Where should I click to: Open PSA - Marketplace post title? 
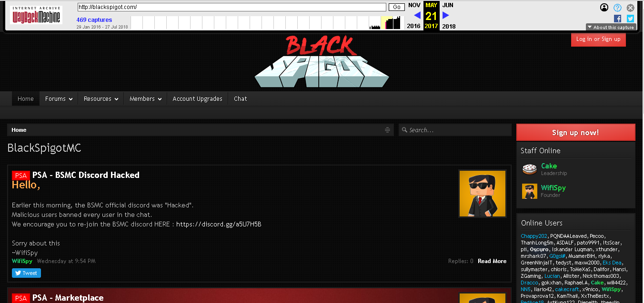click(x=68, y=298)
